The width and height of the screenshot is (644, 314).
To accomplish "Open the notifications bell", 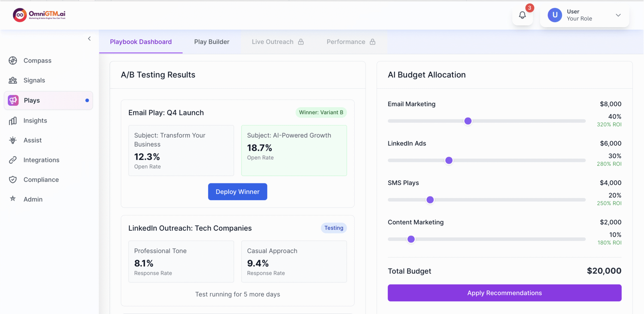I will click(x=522, y=15).
